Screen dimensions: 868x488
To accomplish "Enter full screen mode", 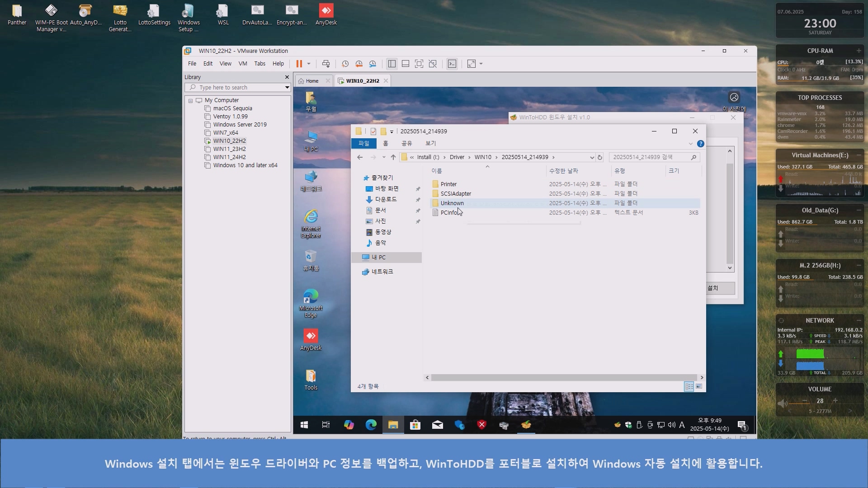I will tap(419, 64).
